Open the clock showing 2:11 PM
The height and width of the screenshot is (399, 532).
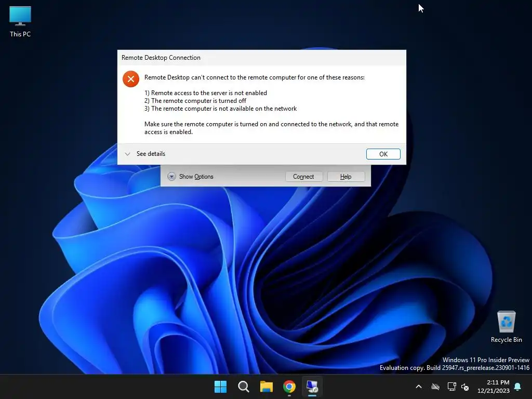pos(494,387)
